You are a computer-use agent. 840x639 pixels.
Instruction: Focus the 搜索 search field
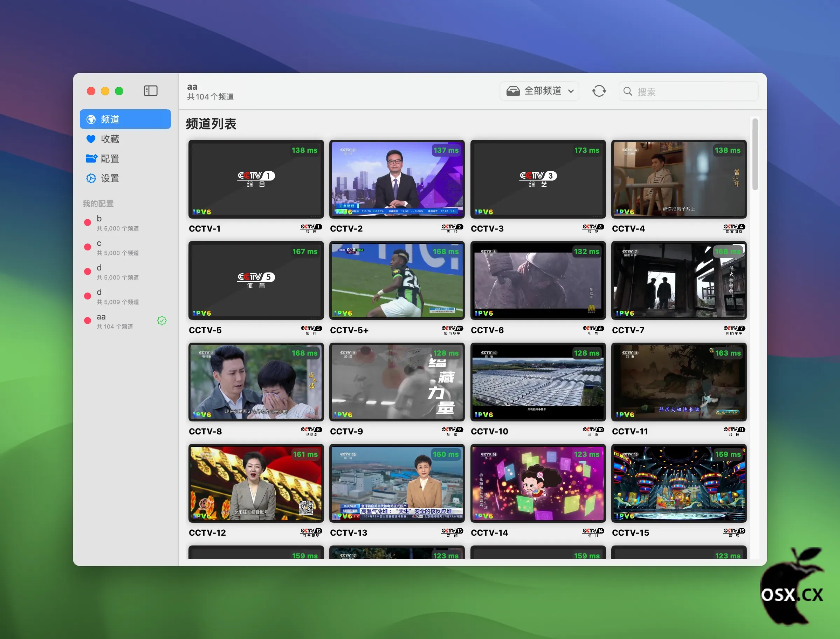(x=688, y=91)
